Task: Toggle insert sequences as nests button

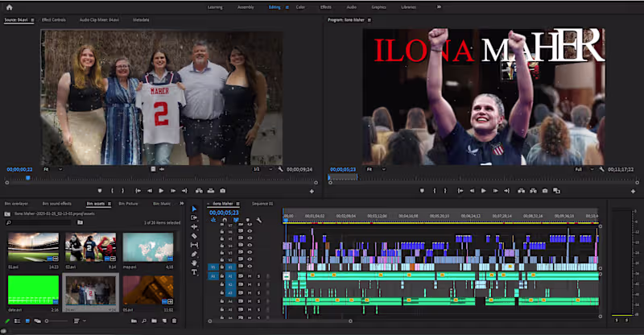Action: (213, 221)
